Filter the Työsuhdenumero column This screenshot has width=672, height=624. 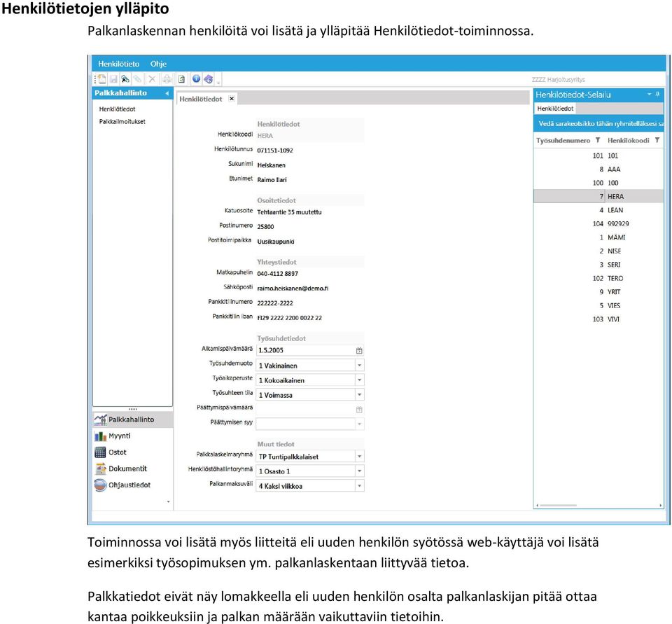pyautogui.click(x=597, y=140)
